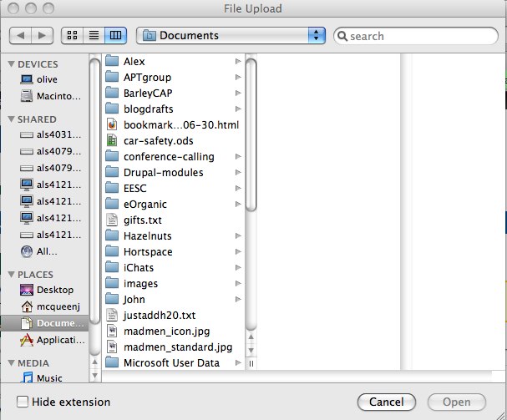Open Music in the Media section
This screenshot has width=507, height=420.
[41, 377]
